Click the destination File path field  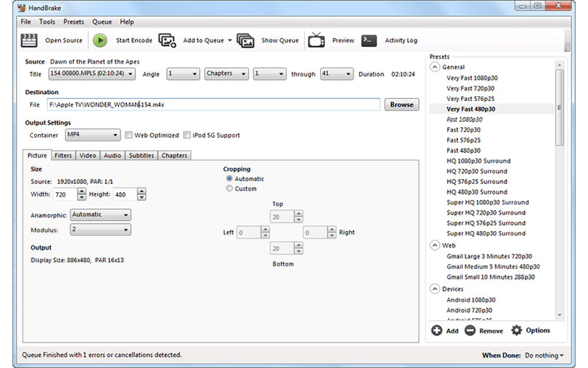tap(213, 105)
